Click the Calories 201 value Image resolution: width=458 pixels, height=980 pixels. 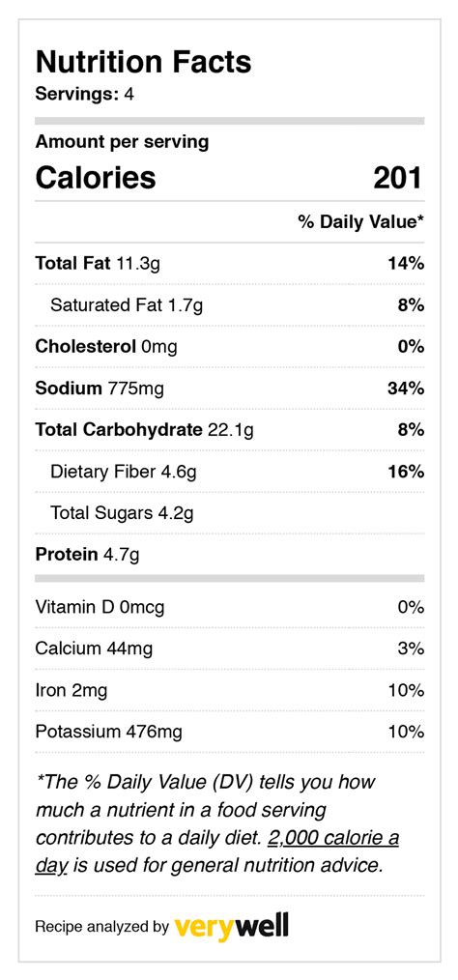[x=398, y=178]
